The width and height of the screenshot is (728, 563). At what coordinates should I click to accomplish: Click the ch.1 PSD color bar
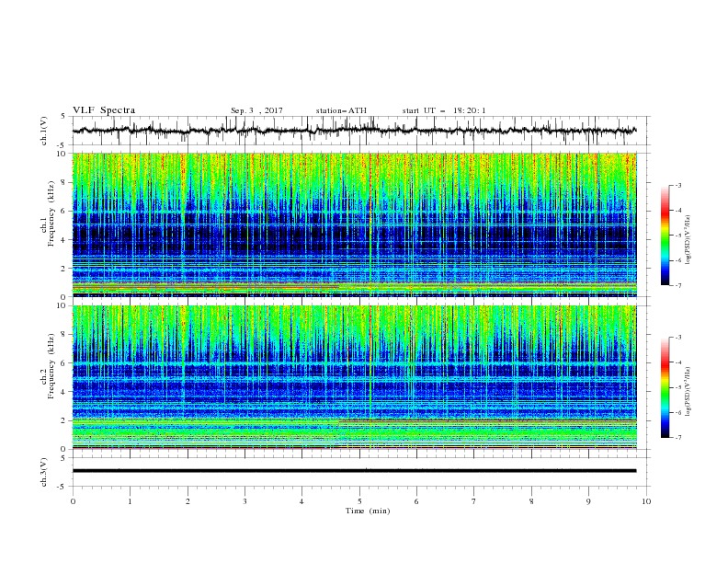pyautogui.click(x=665, y=236)
